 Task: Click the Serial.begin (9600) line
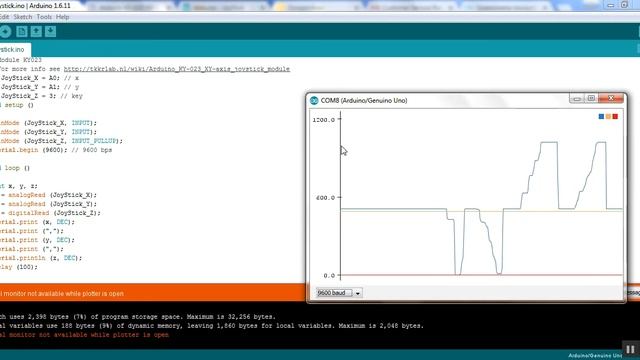point(56,150)
